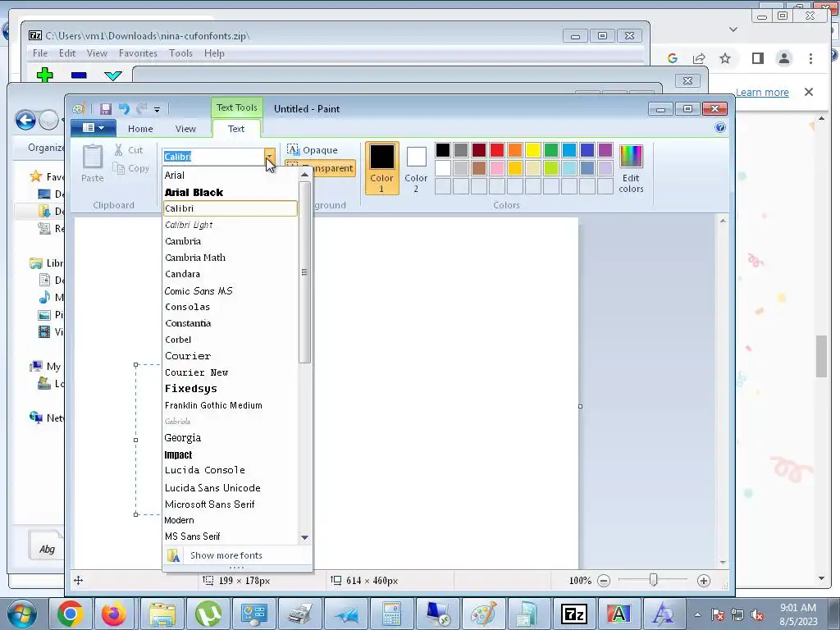This screenshot has height=630, width=840.
Task: Open uTorrent from the taskbar
Action: pyautogui.click(x=208, y=614)
